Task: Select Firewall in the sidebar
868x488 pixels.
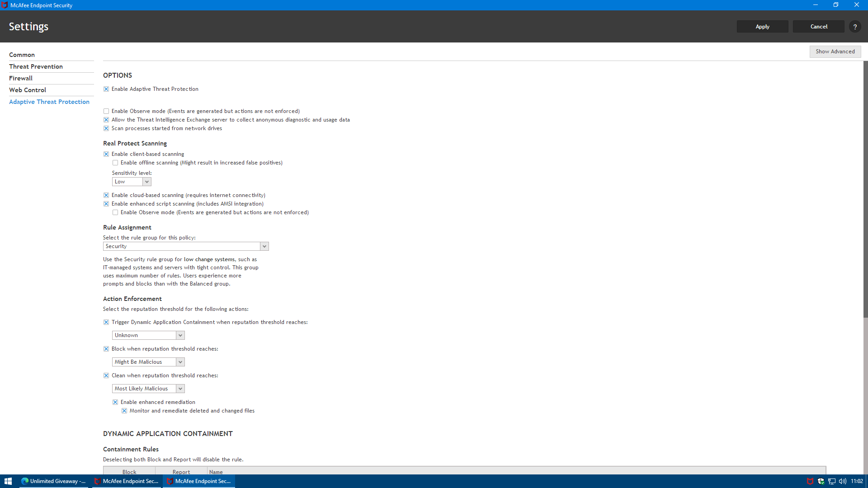Action: click(21, 78)
